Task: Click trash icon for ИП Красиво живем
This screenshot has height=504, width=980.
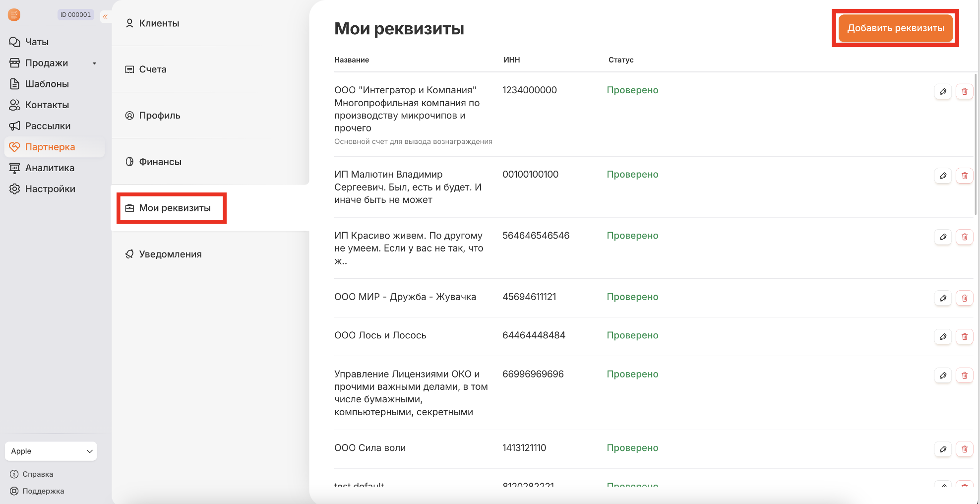Action: click(964, 237)
